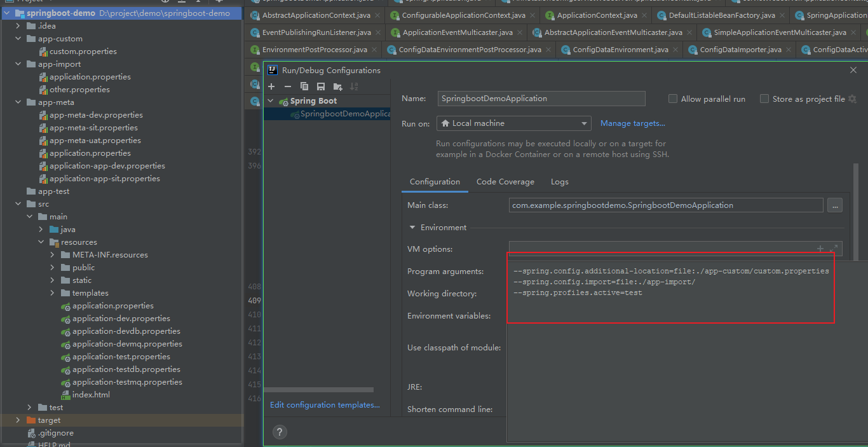Select application-test.properties file
Screen dimensions: 868x447
[x=121, y=357]
